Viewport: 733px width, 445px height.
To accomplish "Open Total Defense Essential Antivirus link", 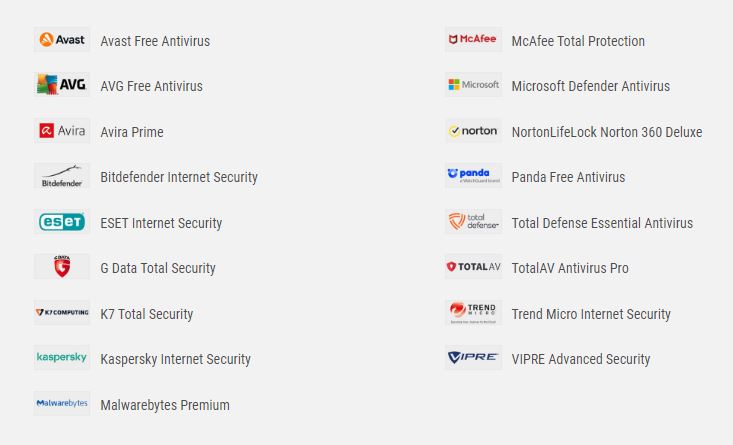I will click(602, 223).
